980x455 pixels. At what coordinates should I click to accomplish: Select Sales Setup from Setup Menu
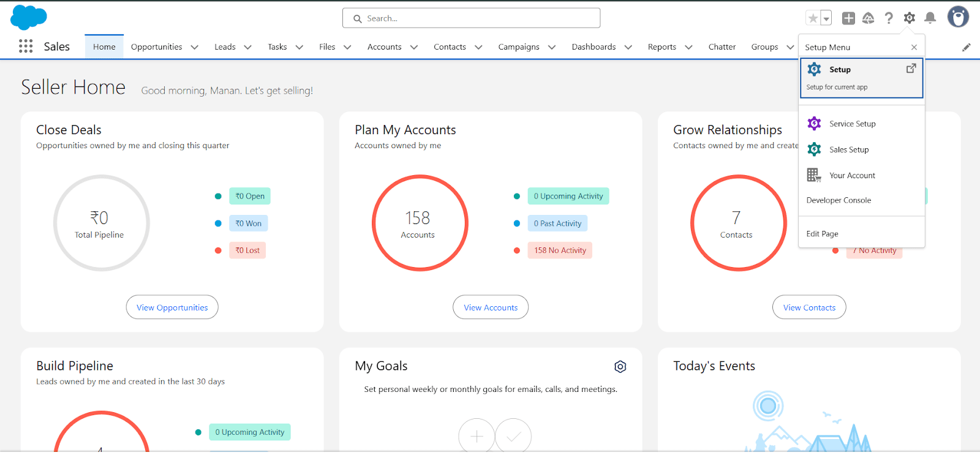[x=861, y=149]
